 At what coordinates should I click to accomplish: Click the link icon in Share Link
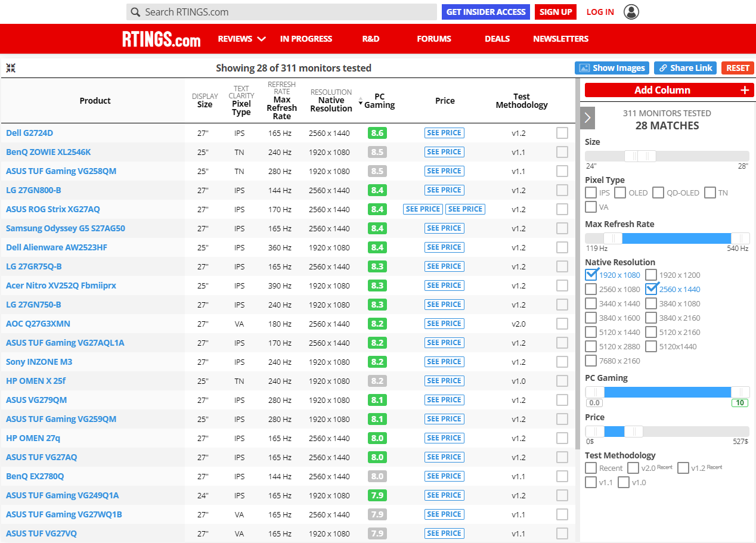(x=663, y=68)
